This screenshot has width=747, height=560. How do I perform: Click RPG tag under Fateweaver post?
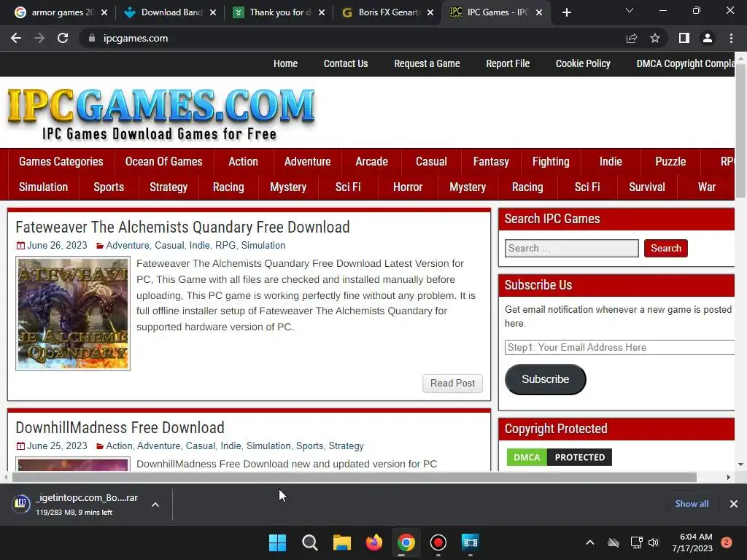coord(225,245)
